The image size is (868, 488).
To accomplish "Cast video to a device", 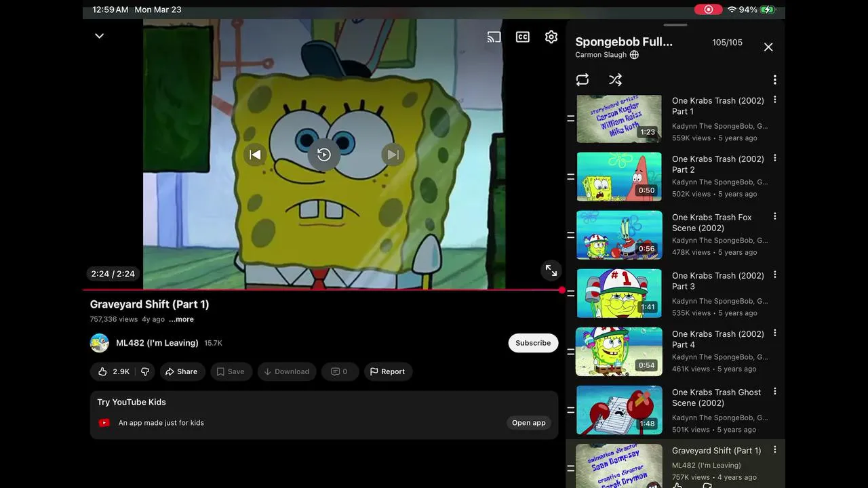I will (494, 37).
